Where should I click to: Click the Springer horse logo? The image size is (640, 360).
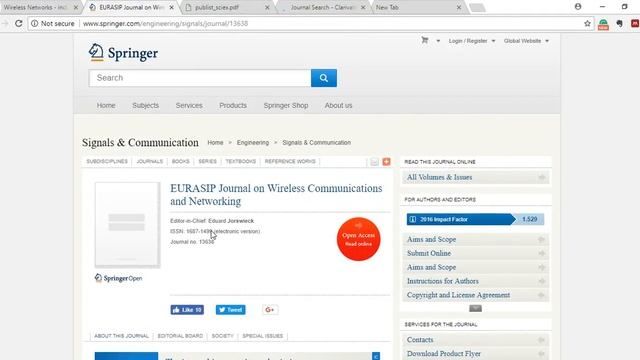tap(96, 53)
